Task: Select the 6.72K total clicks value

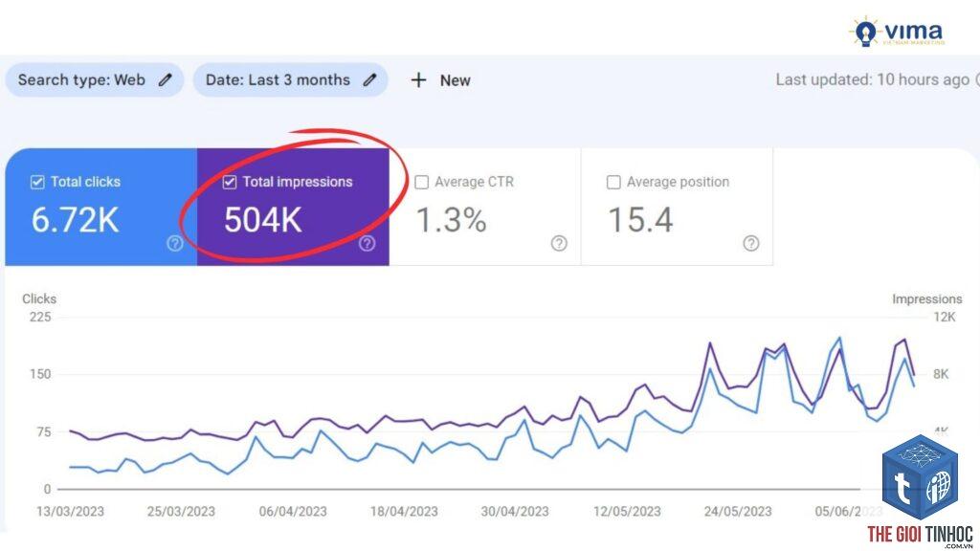Action: coord(75,220)
